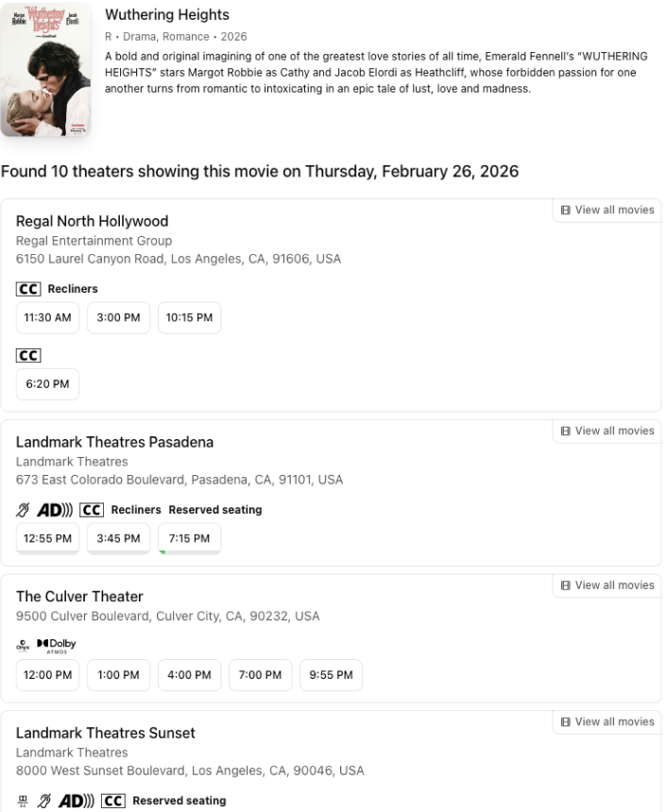View all movies at Landmark Theatres Sunset
The image size is (667, 812).
point(607,722)
